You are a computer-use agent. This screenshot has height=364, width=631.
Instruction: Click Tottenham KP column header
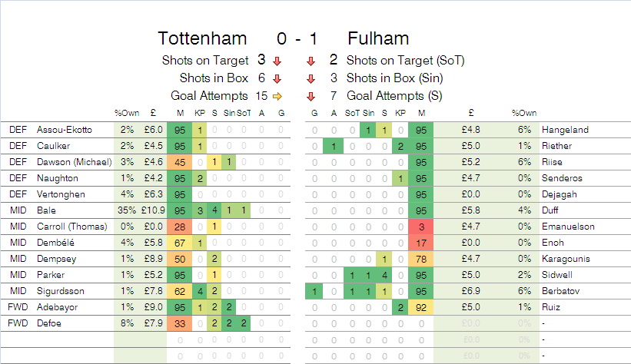[200, 113]
